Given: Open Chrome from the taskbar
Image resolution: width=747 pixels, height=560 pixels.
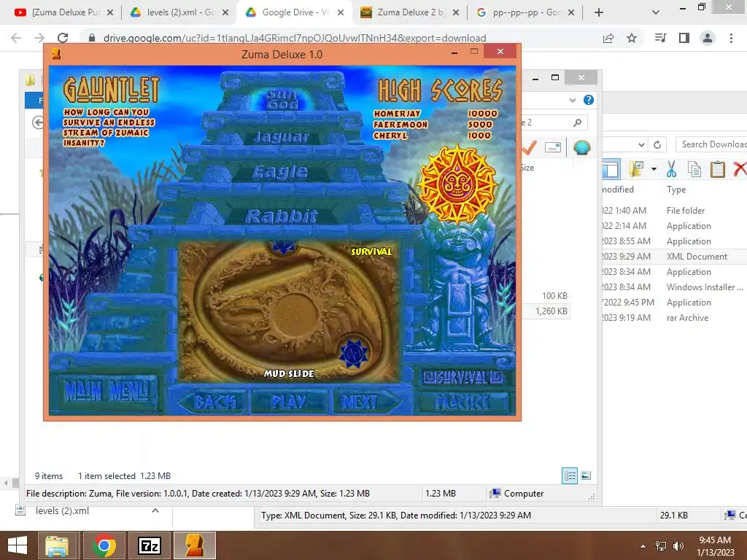Looking at the screenshot, I should [104, 545].
